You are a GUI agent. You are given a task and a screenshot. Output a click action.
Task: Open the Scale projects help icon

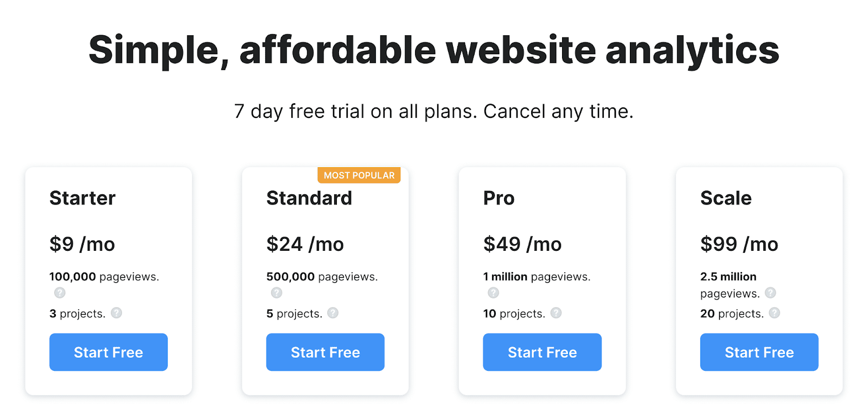[775, 313]
